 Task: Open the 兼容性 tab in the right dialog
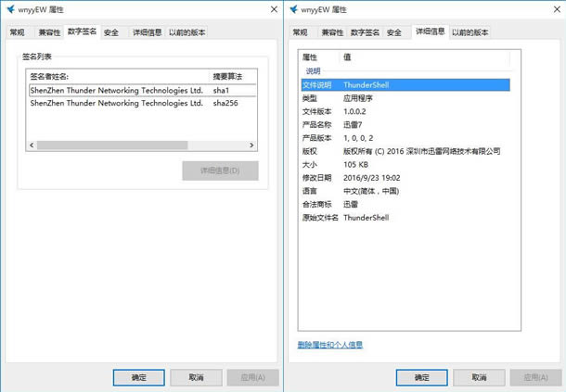coord(332,32)
